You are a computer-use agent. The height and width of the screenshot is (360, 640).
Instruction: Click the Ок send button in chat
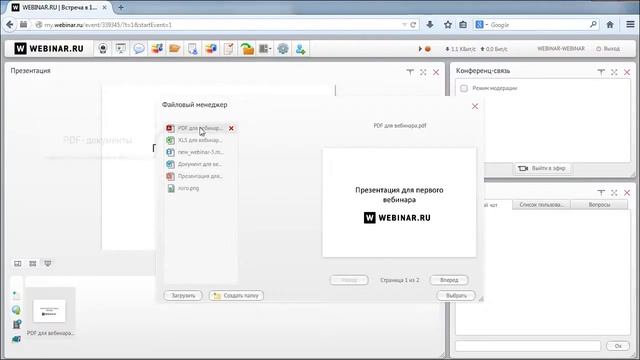pyautogui.click(x=618, y=346)
